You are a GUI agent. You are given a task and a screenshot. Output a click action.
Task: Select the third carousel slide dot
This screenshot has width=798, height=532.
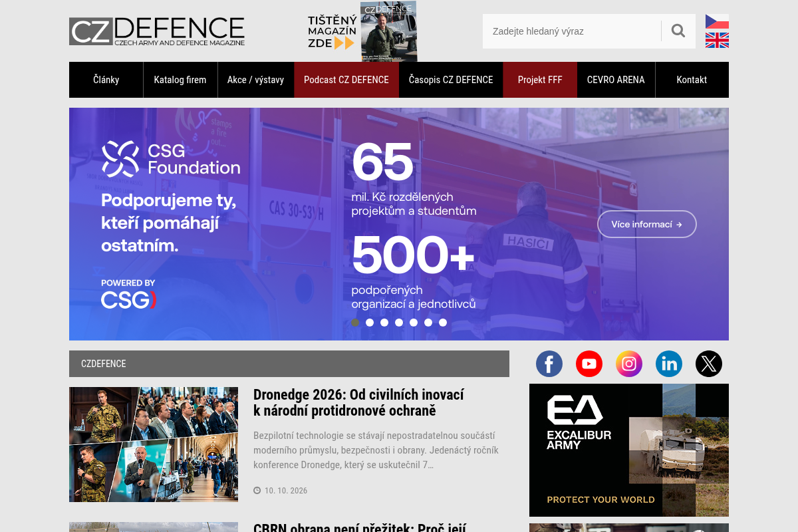(x=384, y=323)
